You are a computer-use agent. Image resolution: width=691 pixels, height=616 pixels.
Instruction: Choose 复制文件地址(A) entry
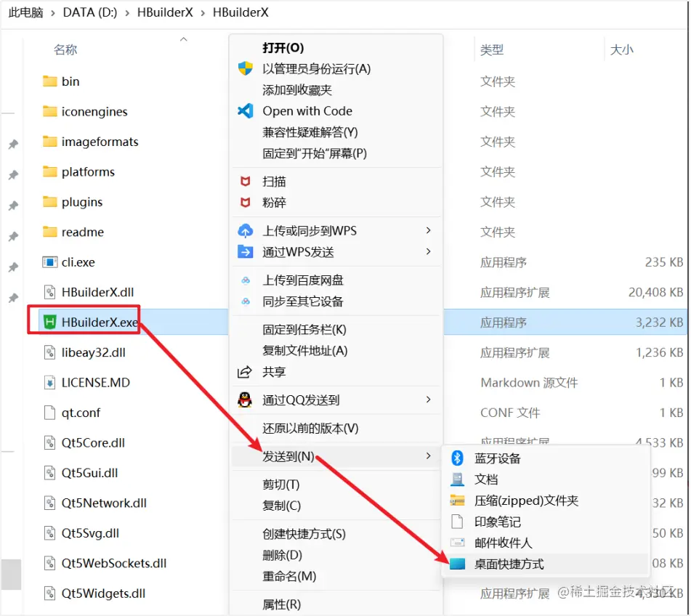point(305,350)
